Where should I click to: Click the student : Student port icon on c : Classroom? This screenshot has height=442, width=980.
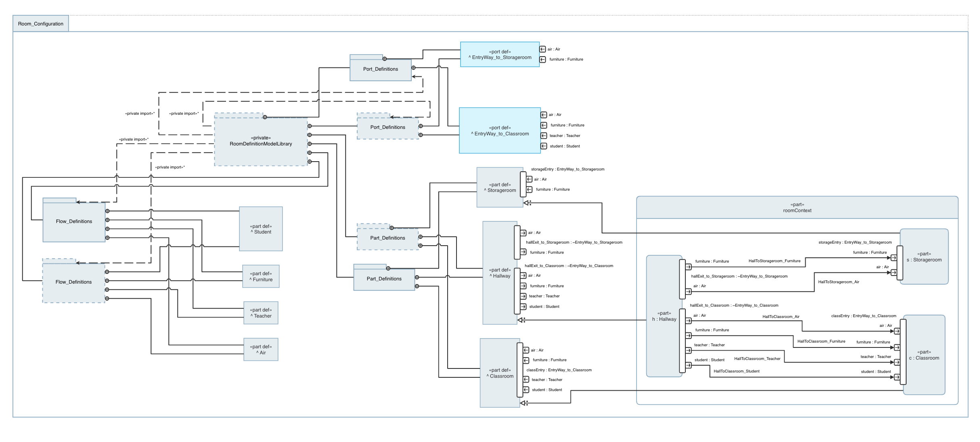click(x=897, y=377)
